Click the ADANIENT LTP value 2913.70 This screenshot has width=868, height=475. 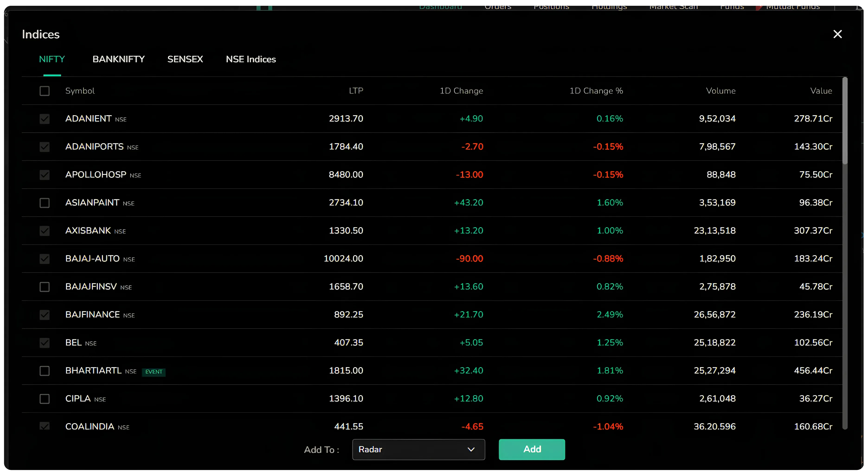pos(346,119)
